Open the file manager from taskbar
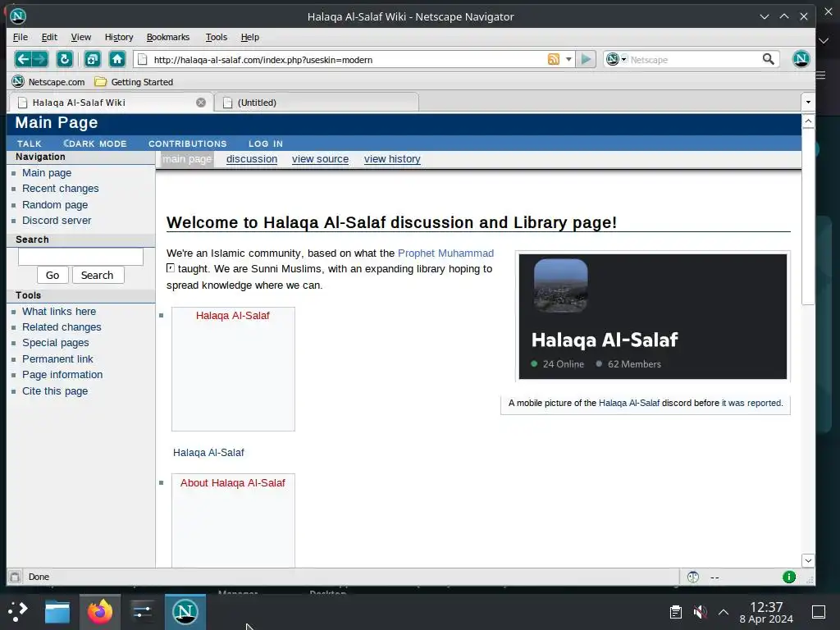This screenshot has width=840, height=630. pos(57,612)
